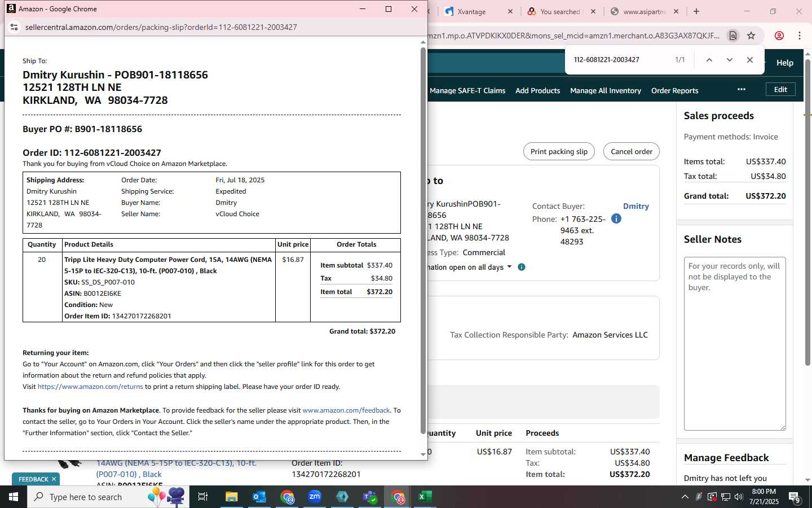The image size is (812, 508).
Task: Go to previous find match arrow
Action: (709, 60)
